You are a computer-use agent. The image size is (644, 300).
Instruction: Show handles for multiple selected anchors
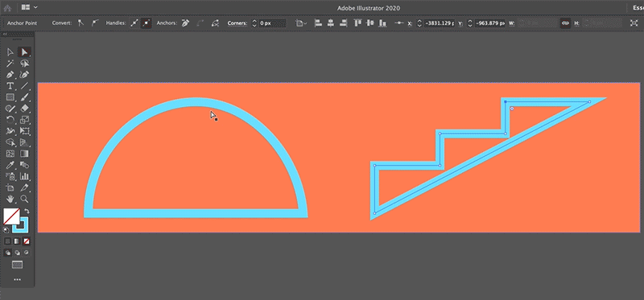(x=134, y=23)
